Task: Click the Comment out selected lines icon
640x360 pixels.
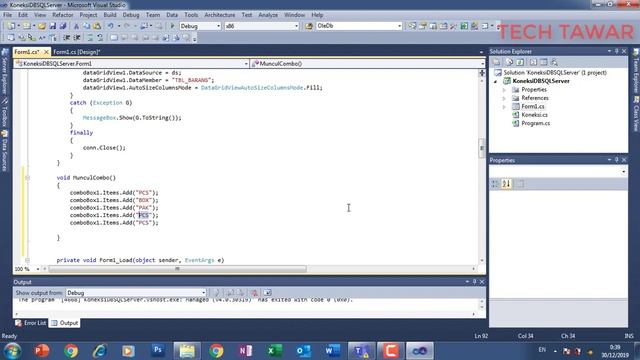Action: click(89, 38)
